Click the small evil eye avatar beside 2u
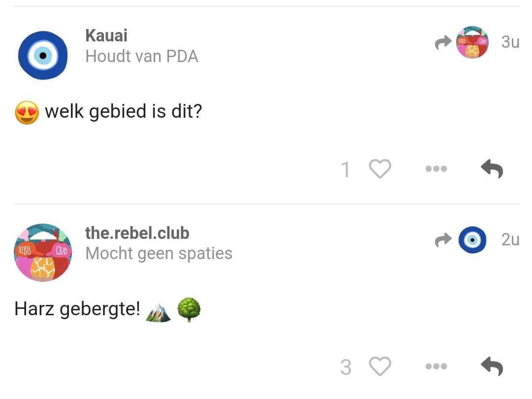Image resolution: width=532 pixels, height=399 pixels. point(472,240)
